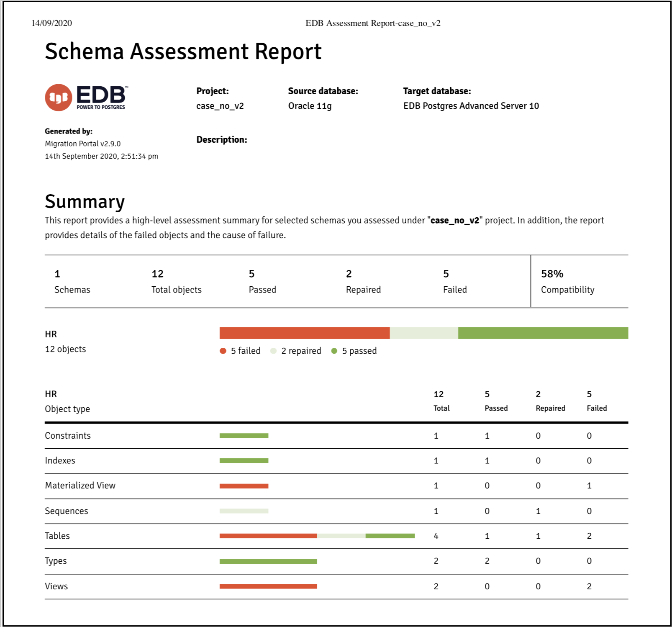
Task: Click the Description: label
Action: click(x=222, y=140)
